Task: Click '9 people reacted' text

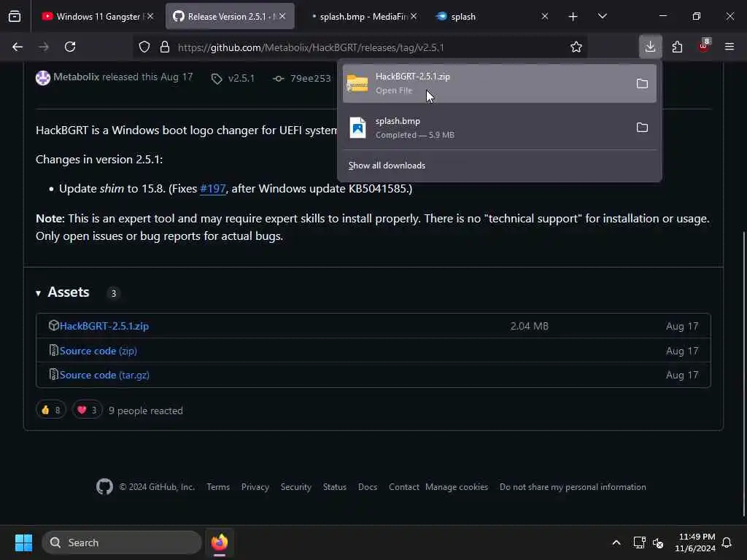Action: coord(145,411)
